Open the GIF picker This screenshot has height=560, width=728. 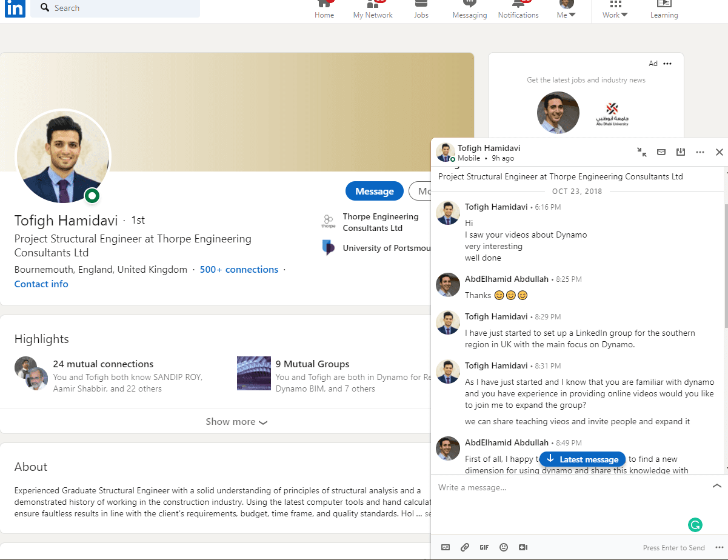pos(484,547)
